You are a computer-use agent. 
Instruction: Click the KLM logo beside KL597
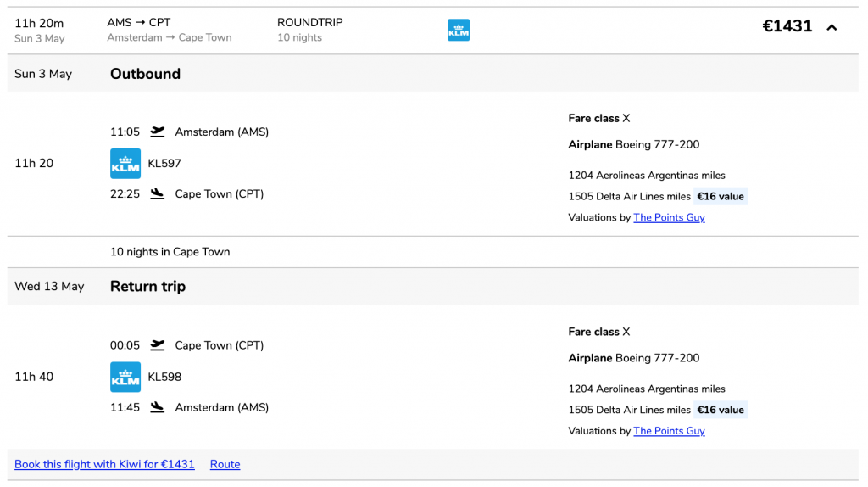point(125,164)
